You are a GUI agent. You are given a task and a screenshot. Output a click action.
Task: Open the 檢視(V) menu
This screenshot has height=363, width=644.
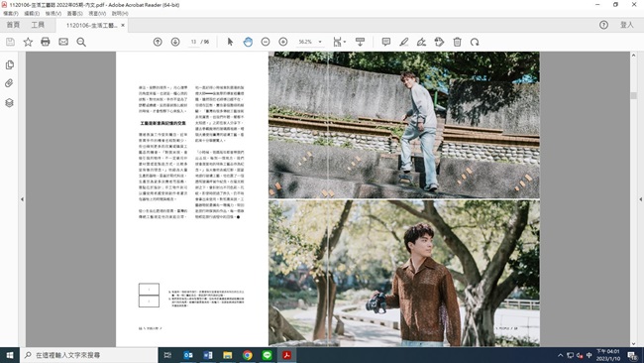(x=54, y=14)
